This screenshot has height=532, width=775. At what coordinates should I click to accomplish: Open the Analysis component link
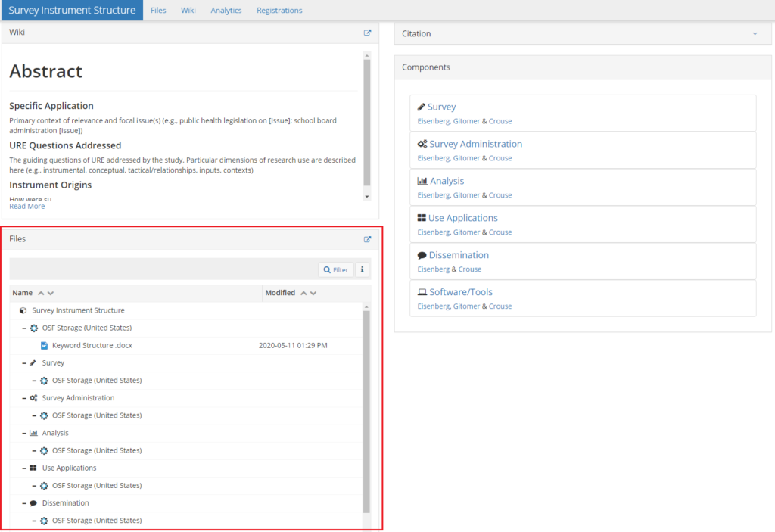point(447,181)
